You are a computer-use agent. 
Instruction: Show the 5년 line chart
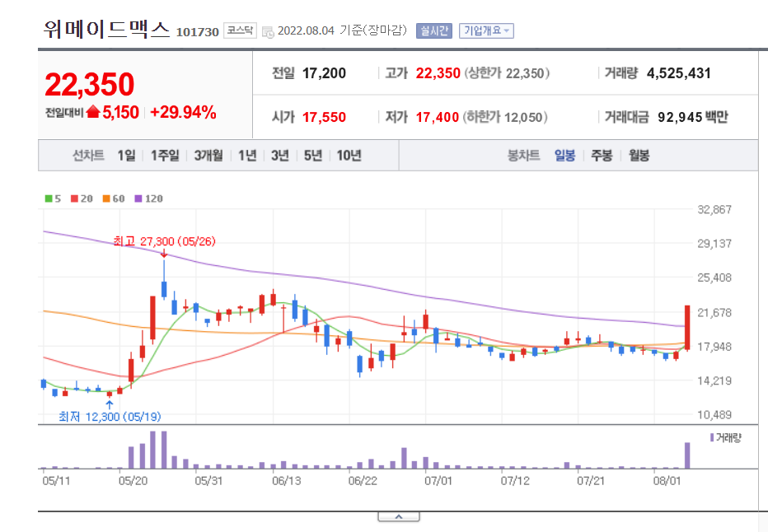point(313,156)
